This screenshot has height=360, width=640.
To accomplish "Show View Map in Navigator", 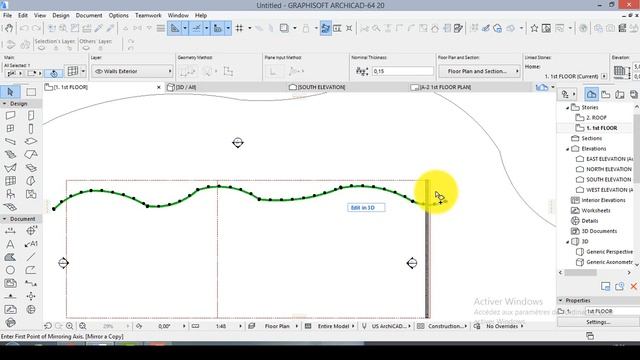I will [x=606, y=94].
